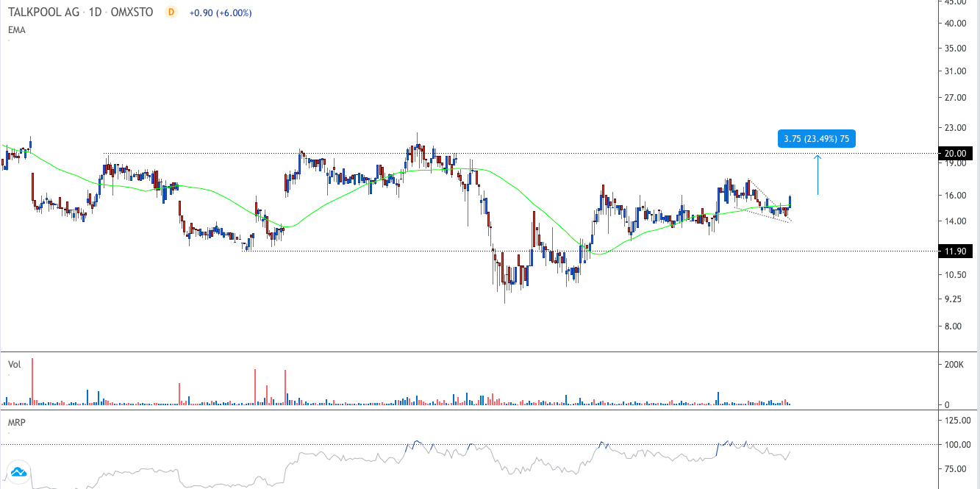
Task: Click the 40.00 price scale value
Action: (x=956, y=24)
